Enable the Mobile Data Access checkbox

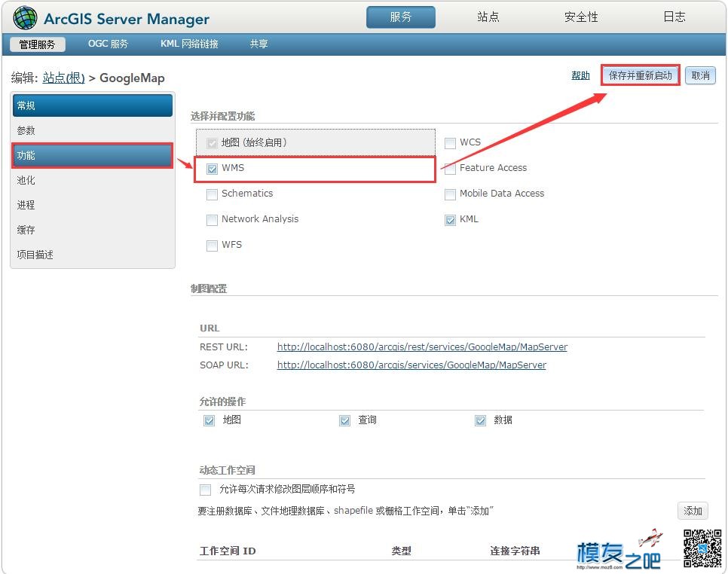(450, 194)
